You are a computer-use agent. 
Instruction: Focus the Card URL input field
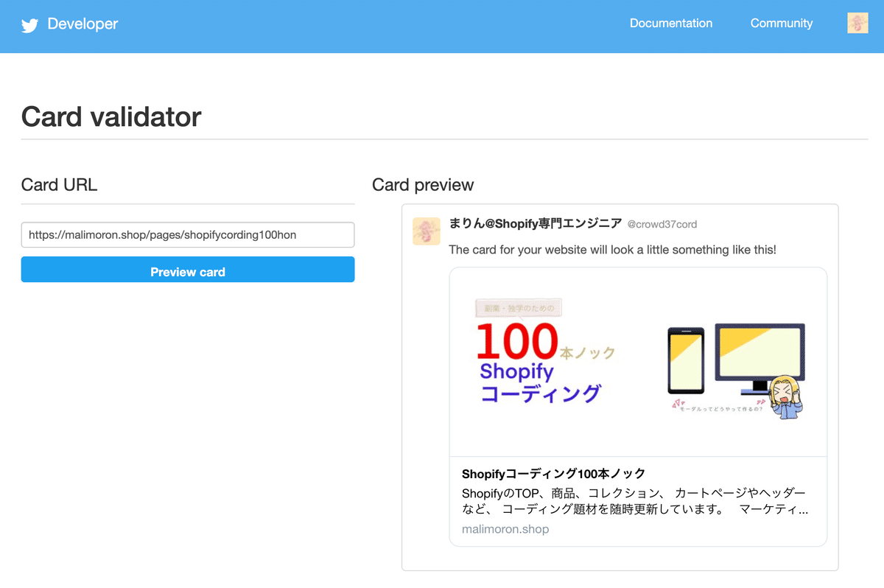pyautogui.click(x=188, y=235)
